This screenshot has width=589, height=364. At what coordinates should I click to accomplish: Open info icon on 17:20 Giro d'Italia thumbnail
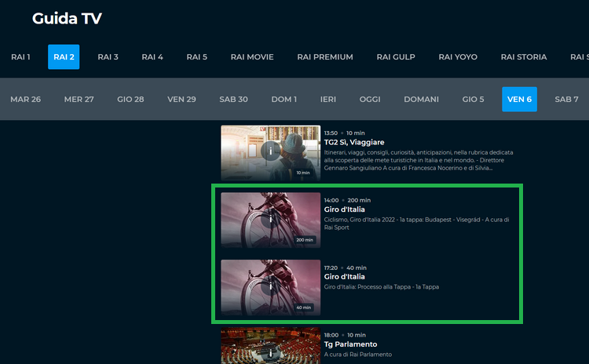[x=270, y=286]
